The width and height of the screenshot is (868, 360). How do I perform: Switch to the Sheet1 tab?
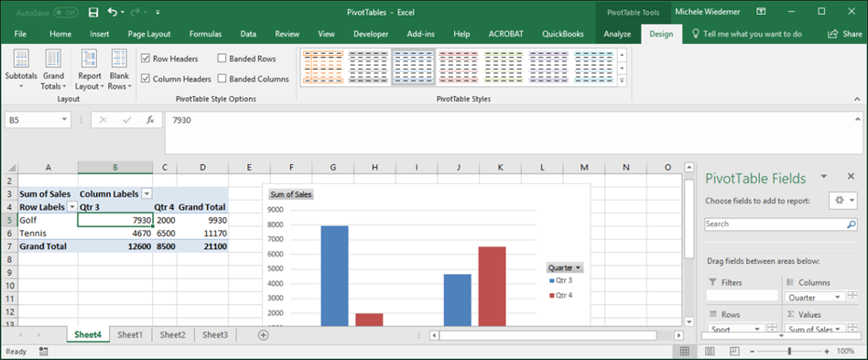click(130, 334)
